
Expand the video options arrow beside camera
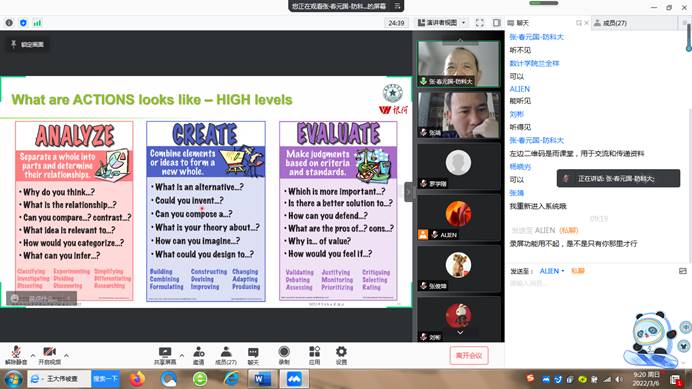66,355
